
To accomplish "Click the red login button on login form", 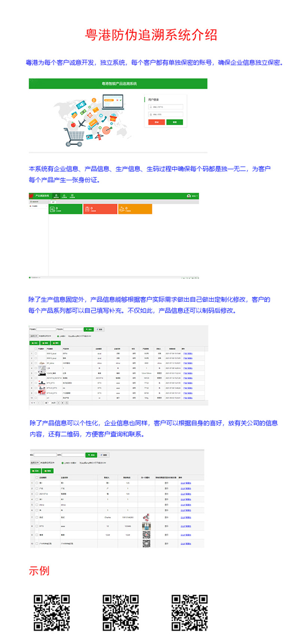I will pyautogui.click(x=156, y=122).
